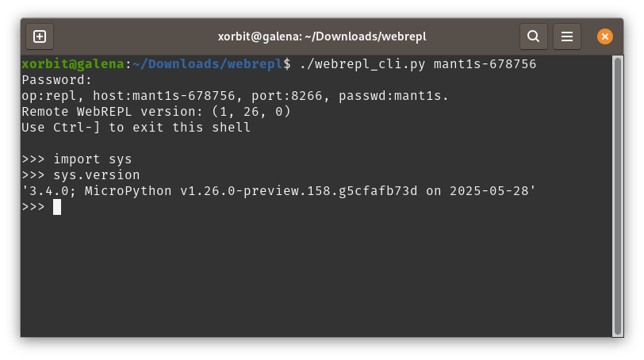Viewport: 644px width, 360px height.
Task: Click the Remote WebREPL version line
Action: click(x=156, y=112)
